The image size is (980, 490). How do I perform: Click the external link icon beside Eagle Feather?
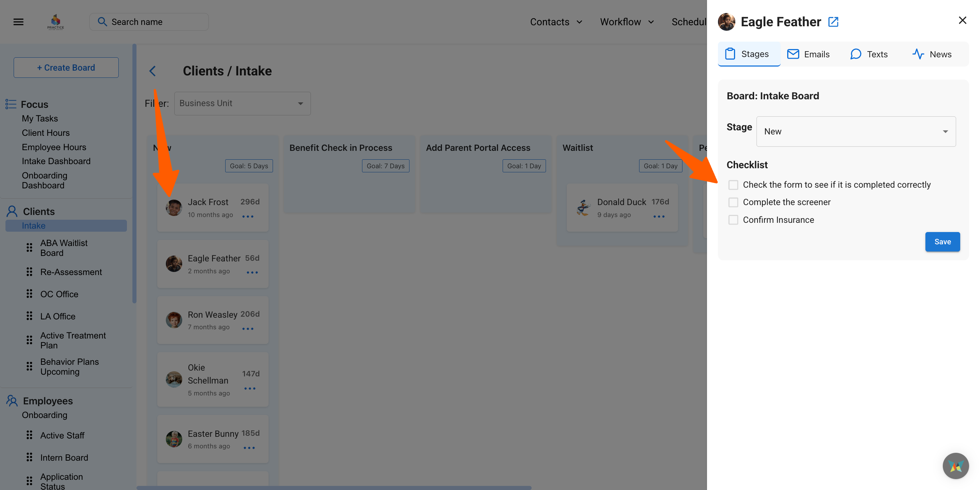click(x=833, y=22)
